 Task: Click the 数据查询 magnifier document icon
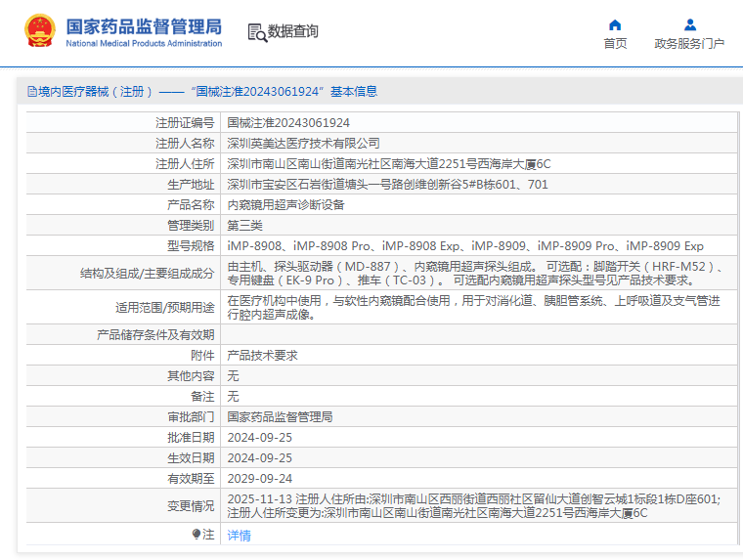click(257, 32)
